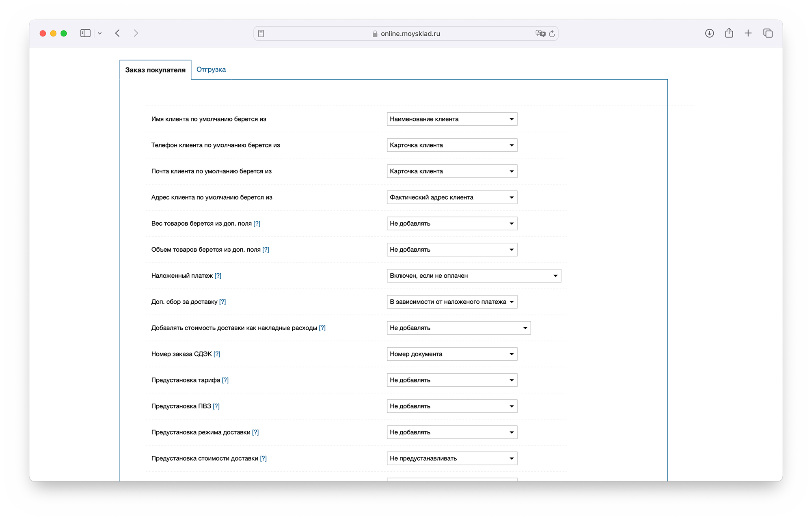Click the online.moysklad.ru address field
Viewport: 812px width, 520px height.
(x=410, y=34)
